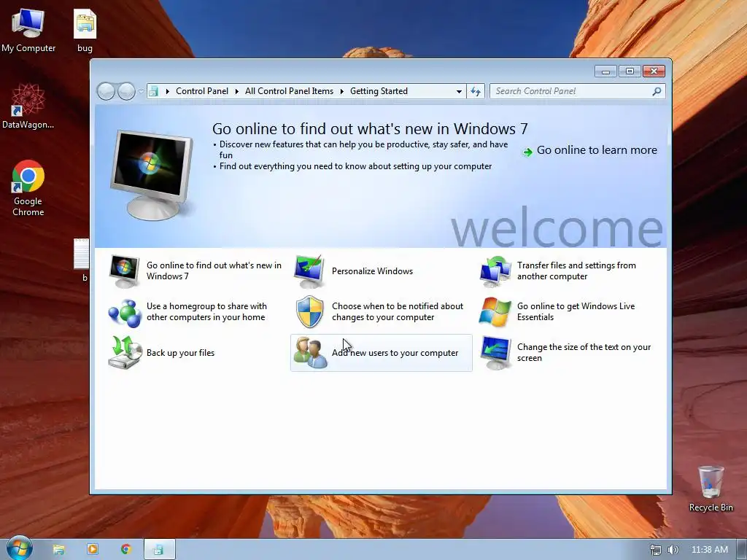Expand the arrow after Control Panel breadcrumb
The image size is (747, 560).
click(237, 91)
